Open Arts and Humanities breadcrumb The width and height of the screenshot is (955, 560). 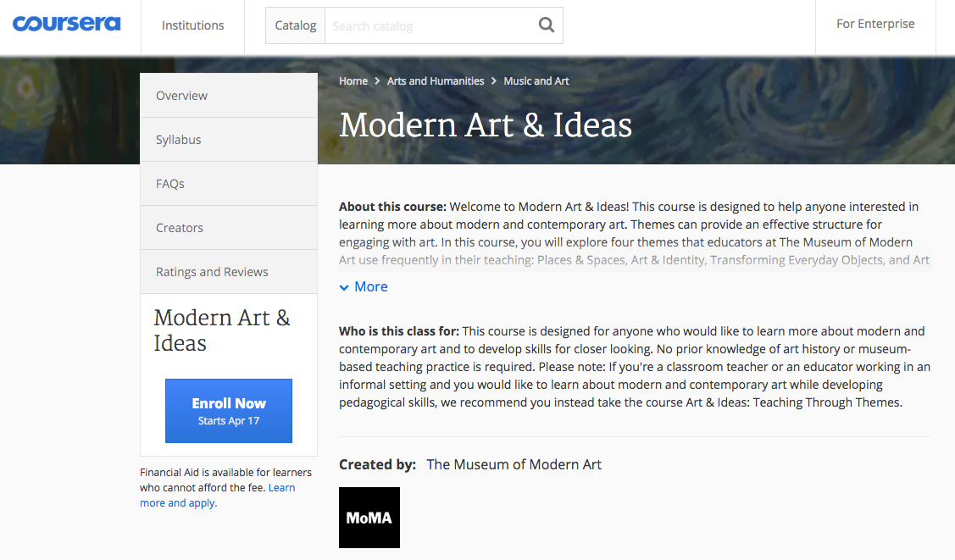point(436,81)
